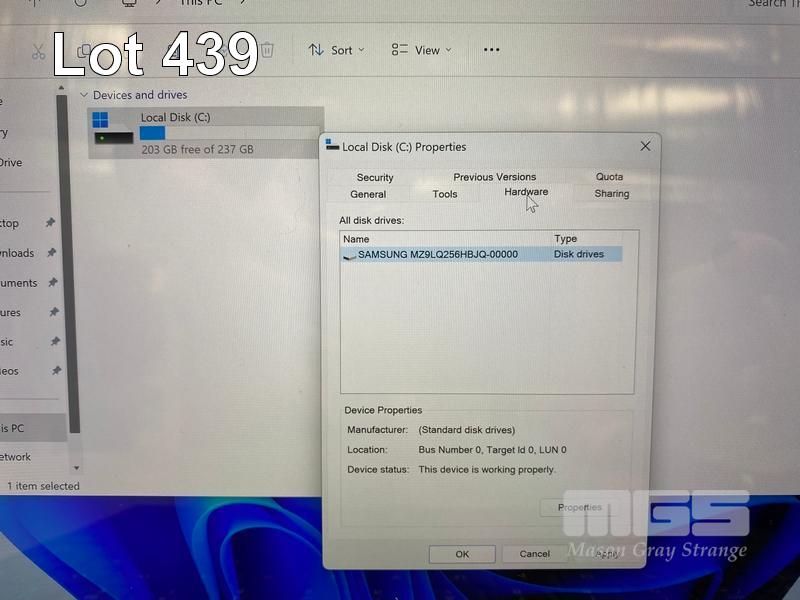
Task: Open the See more three-dots menu
Action: [491, 50]
